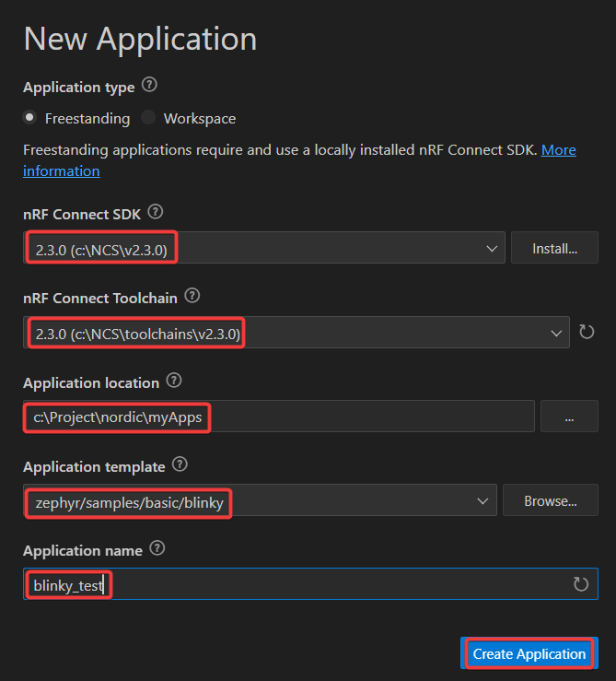Refresh the nRF Connect Toolchain list

(x=587, y=333)
